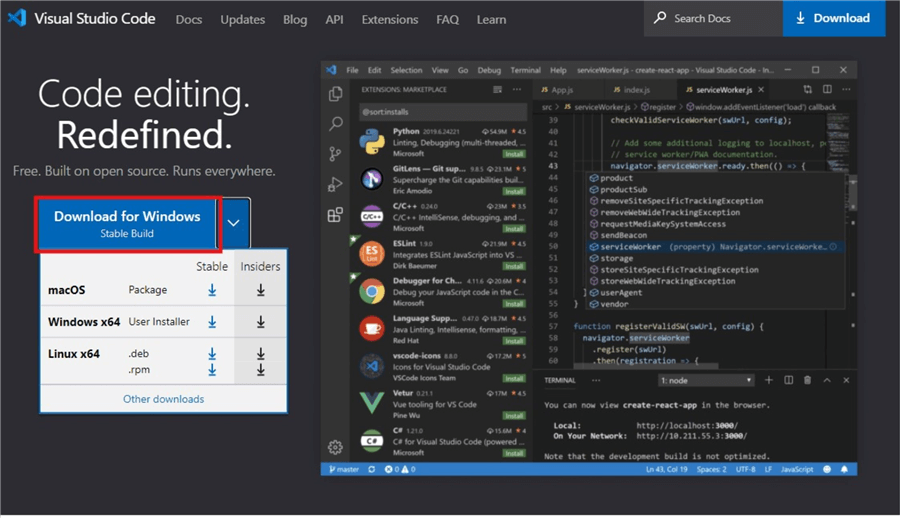900x518 pixels.
Task: Click the Extensions icon in activity bar
Action: pyautogui.click(x=336, y=215)
